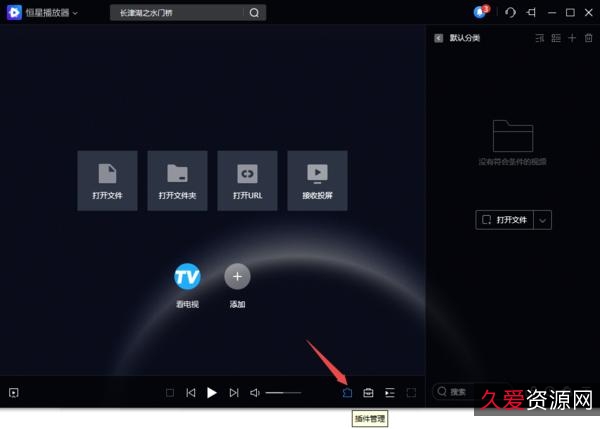The height and width of the screenshot is (429, 600).
Task: Toggle fullscreen mode in bottom bar
Action: [411, 393]
